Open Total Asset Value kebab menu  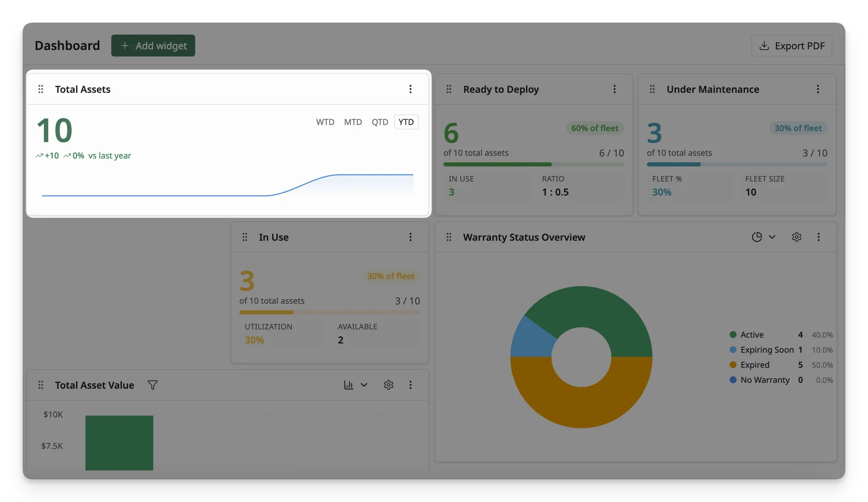point(410,385)
